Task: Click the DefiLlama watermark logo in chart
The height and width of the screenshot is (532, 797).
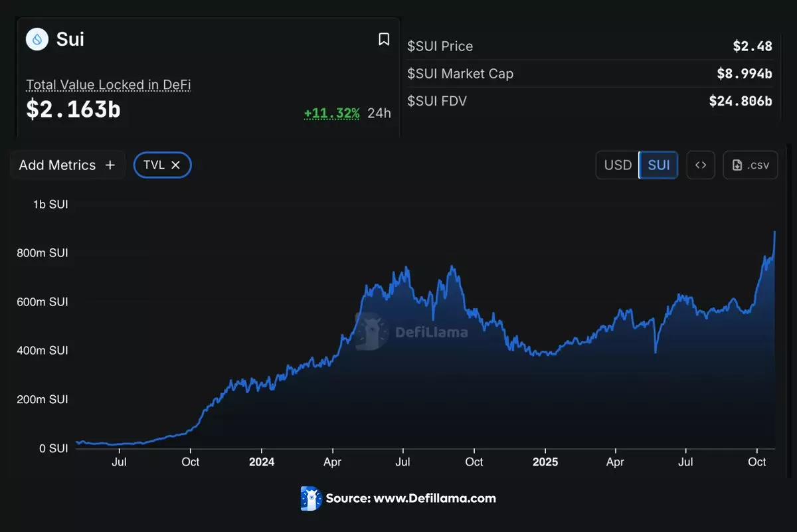Action: tap(372, 331)
